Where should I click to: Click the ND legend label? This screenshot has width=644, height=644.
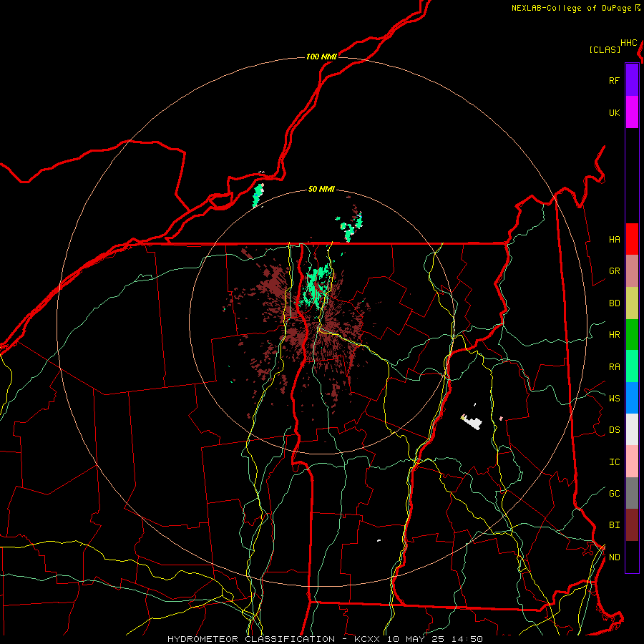click(x=614, y=557)
